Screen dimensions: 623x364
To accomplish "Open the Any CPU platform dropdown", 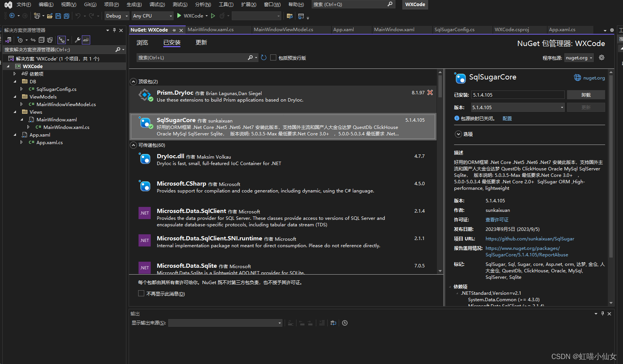I will [153, 16].
